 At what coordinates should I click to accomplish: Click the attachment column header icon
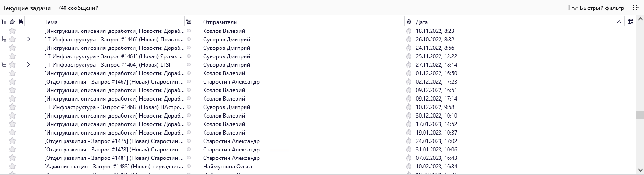point(21,22)
